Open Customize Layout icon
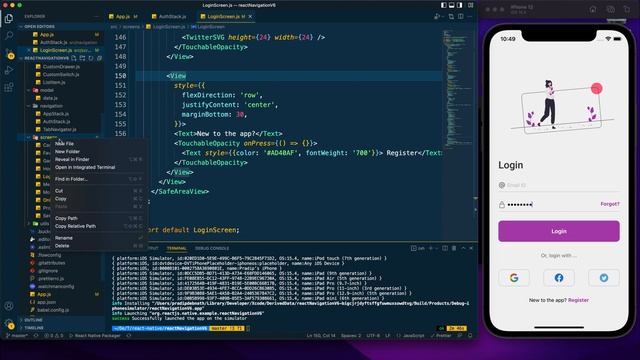 click(471, 5)
